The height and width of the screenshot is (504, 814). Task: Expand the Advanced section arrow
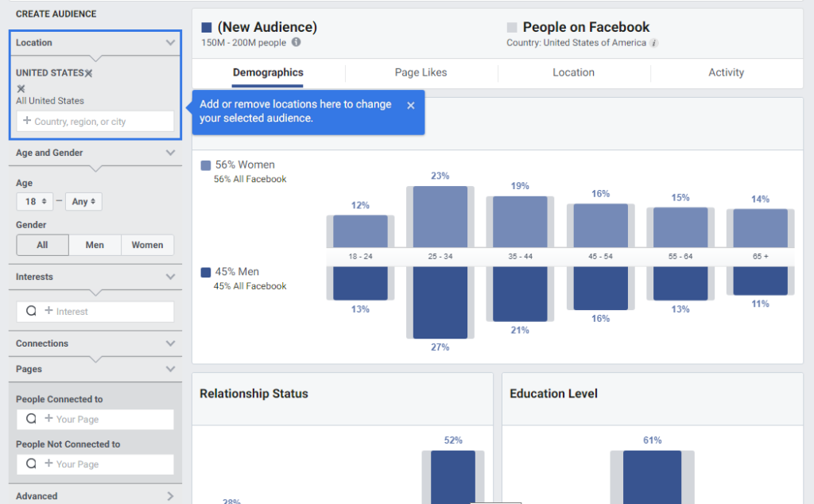[170, 496]
